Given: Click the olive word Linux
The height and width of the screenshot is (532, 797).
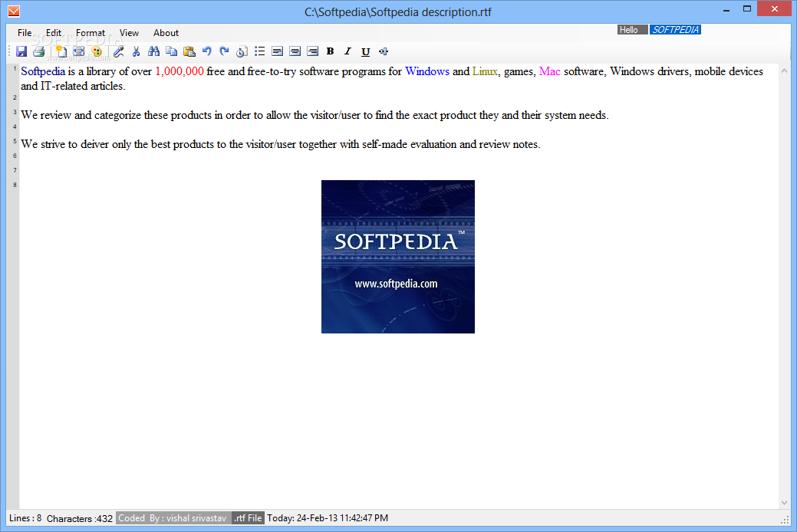Looking at the screenshot, I should [x=485, y=71].
